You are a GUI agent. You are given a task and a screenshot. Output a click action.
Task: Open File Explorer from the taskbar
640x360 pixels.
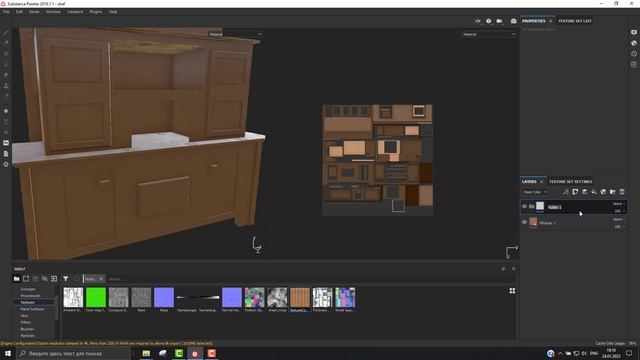[x=146, y=353]
